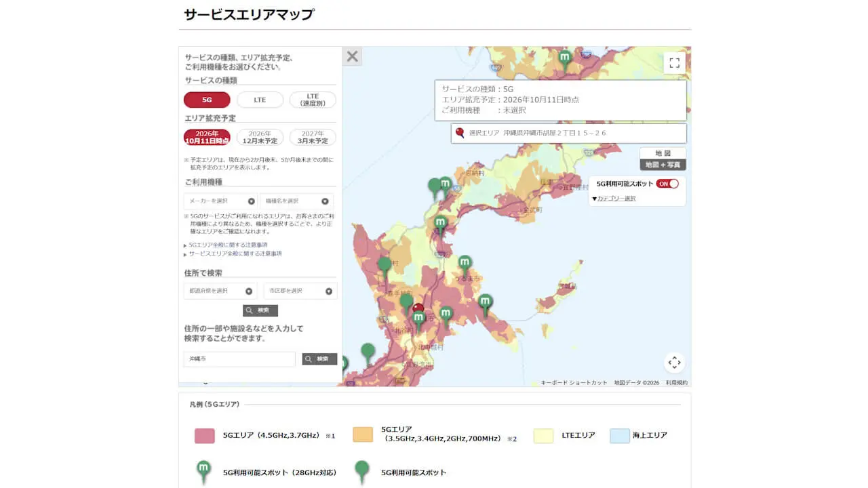Image resolution: width=868 pixels, height=488 pixels.
Task: Click the light blue 海上エリア legend swatch
Action: (620, 435)
